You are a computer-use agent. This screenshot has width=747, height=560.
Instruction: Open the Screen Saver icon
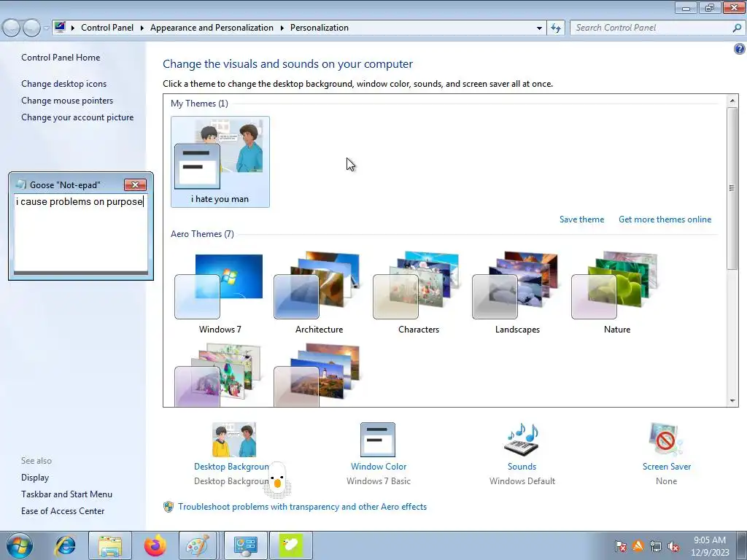[x=666, y=440]
